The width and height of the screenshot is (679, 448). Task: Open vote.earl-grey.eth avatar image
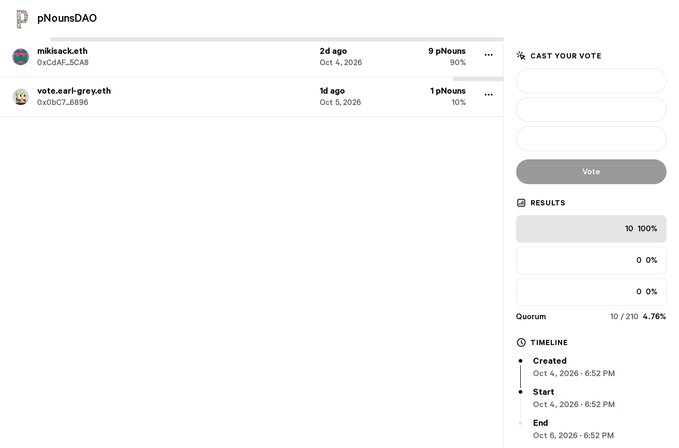click(21, 97)
